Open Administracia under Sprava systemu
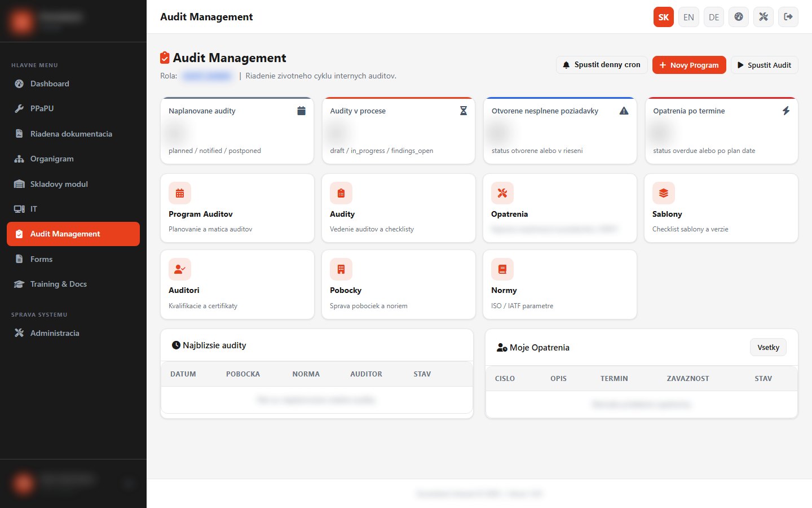The image size is (812, 508). click(73, 333)
